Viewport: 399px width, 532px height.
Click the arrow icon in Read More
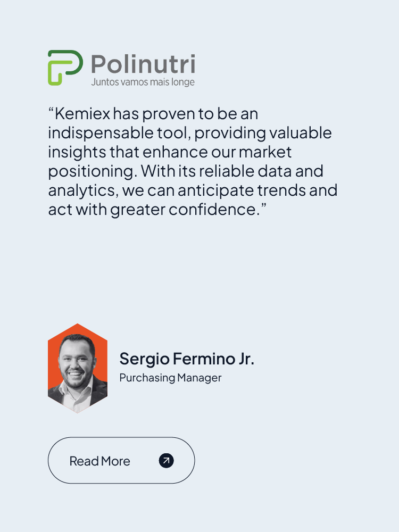(167, 461)
